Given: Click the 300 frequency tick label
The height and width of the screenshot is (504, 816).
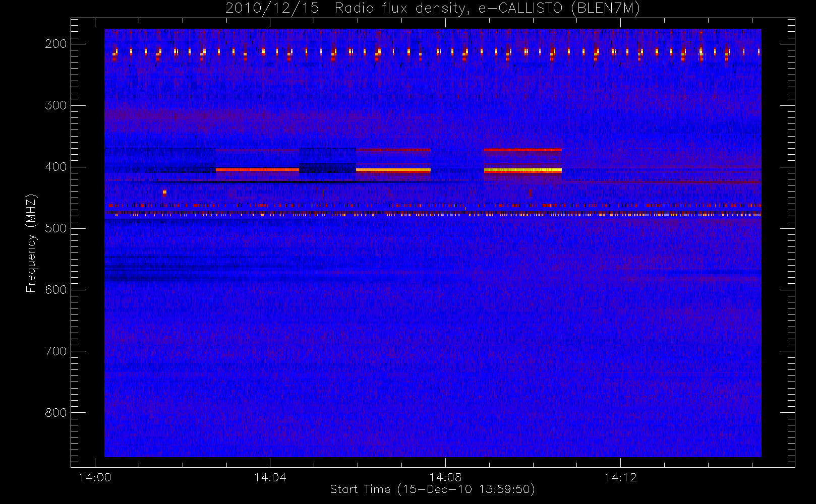Looking at the screenshot, I should [x=56, y=105].
